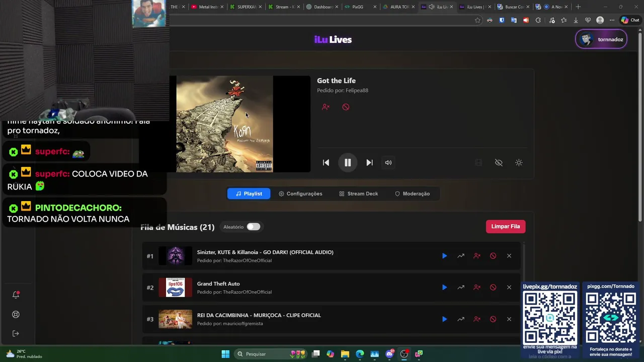The height and width of the screenshot is (362, 644).
Task: Open the Playlist tab
Action: coord(249,194)
